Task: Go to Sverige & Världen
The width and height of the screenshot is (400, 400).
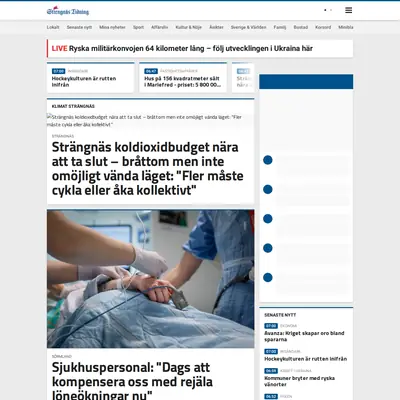Action: pyautogui.click(x=249, y=27)
